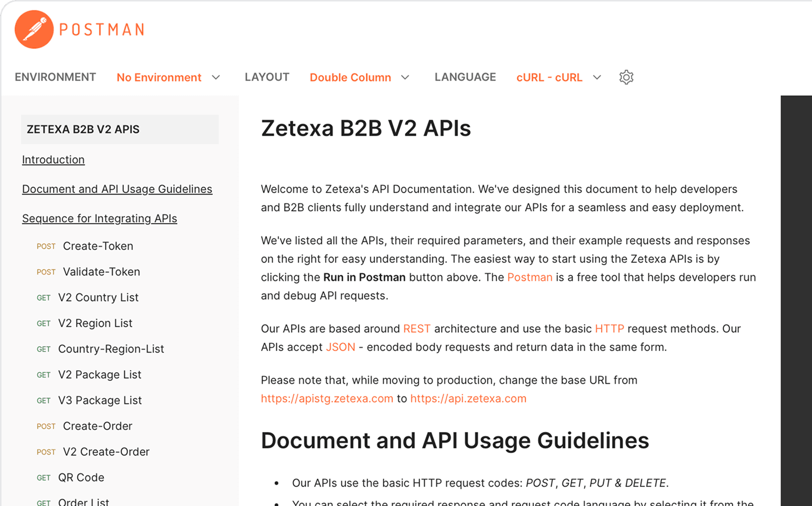This screenshot has height=506, width=812.
Task: Open the Double Column layout dropdown
Action: [x=359, y=77]
